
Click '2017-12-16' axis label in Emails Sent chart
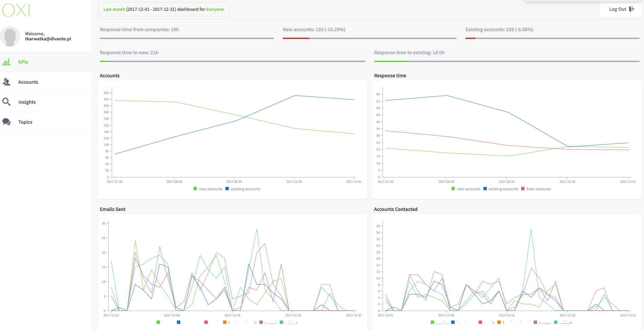pyautogui.click(x=232, y=315)
